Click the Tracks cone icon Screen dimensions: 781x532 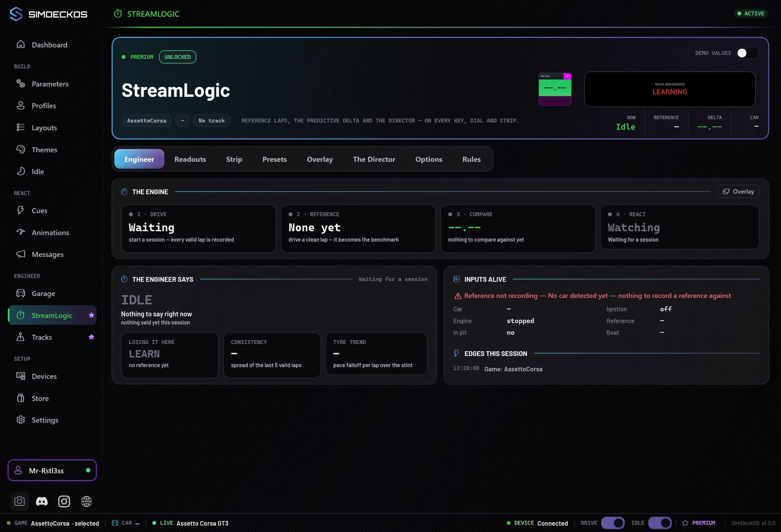(x=21, y=337)
